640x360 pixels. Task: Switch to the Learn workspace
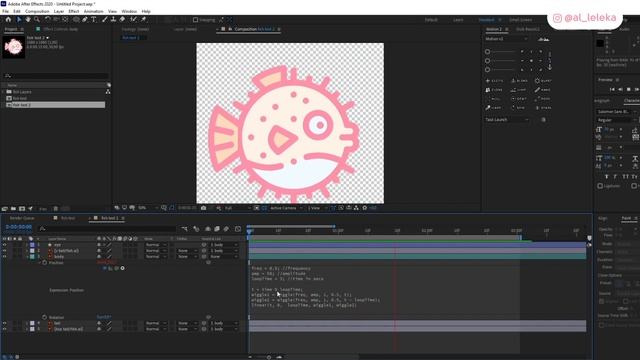pos(458,20)
